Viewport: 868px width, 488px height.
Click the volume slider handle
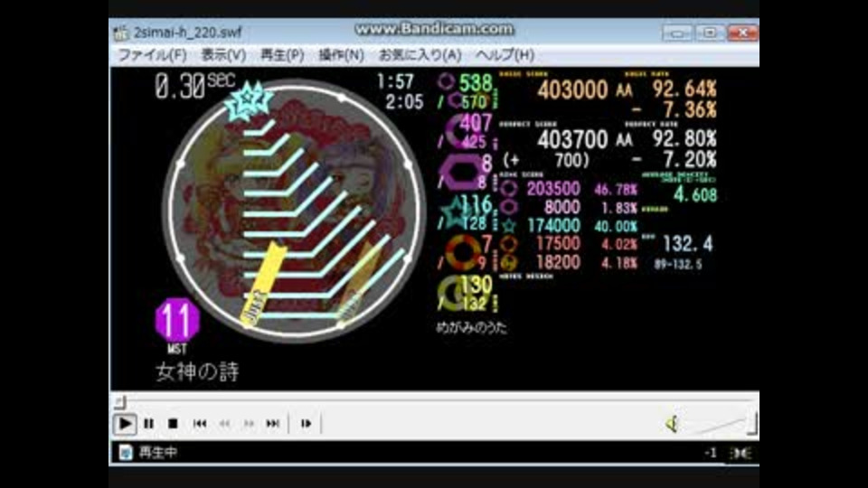coord(751,424)
